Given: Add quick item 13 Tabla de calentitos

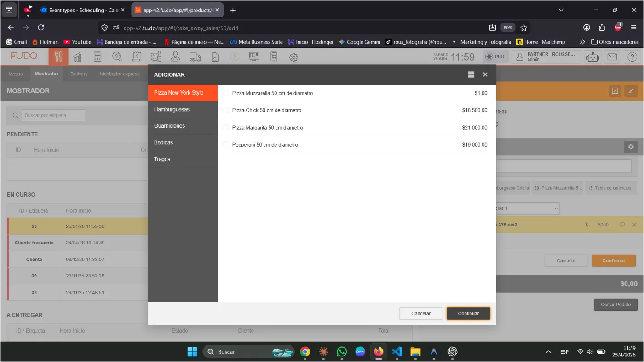Looking at the screenshot, I should (611, 188).
